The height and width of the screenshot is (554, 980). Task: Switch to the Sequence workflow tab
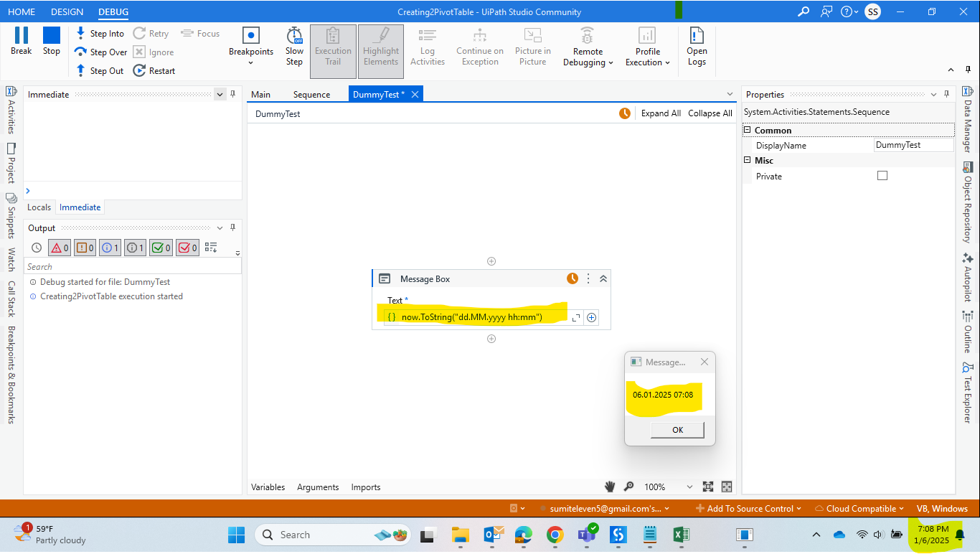311,94
